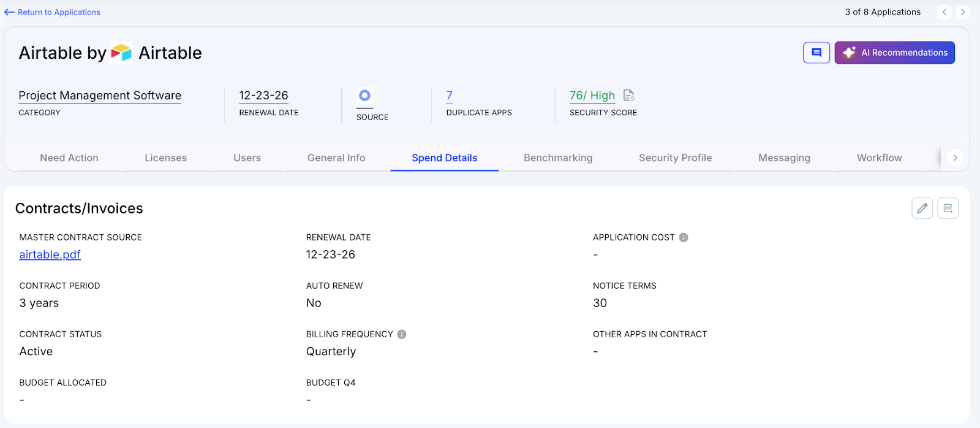Open security score report document icon
Viewport: 980px width, 428px height.
[629, 95]
